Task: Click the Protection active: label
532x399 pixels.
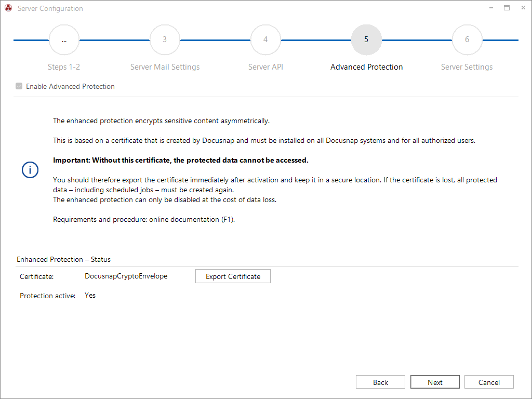Action: 47,296
